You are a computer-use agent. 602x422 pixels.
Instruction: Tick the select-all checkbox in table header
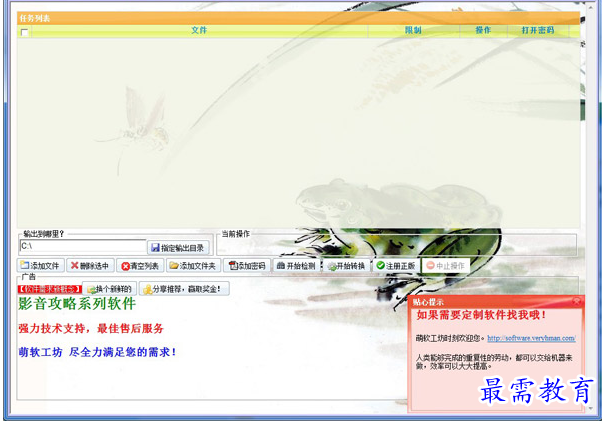pyautogui.click(x=25, y=32)
